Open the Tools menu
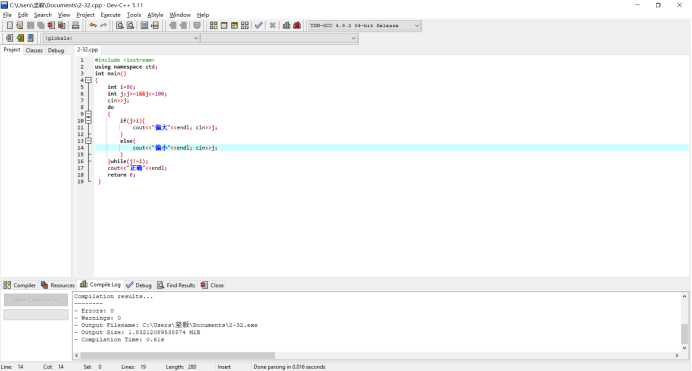Viewport: 692px width, 371px height. coord(134,15)
